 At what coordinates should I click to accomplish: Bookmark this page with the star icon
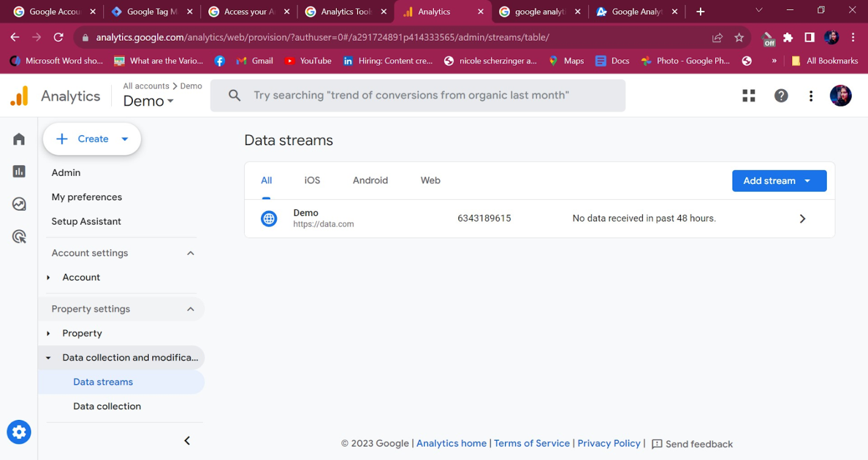point(739,38)
